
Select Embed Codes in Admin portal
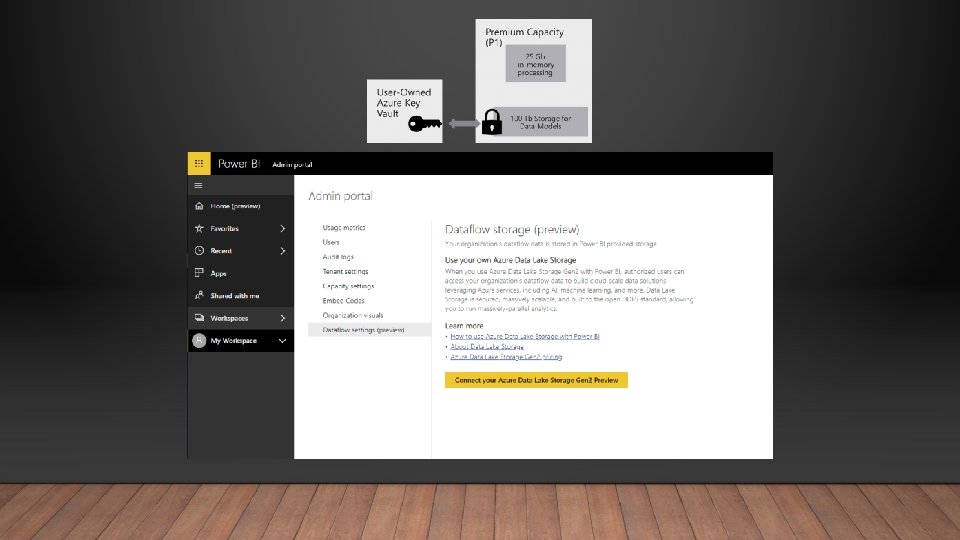[343, 301]
